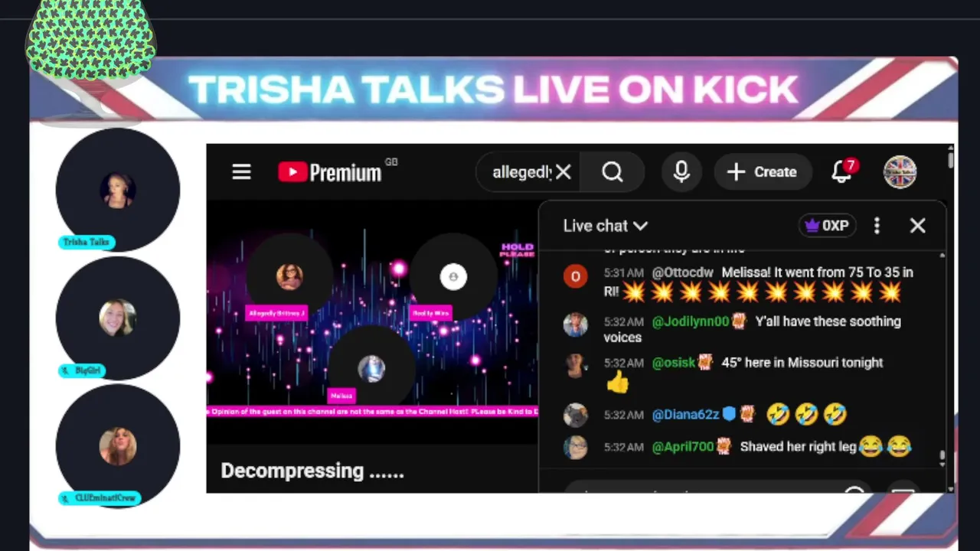Click the BigGirl name label

tap(82, 370)
